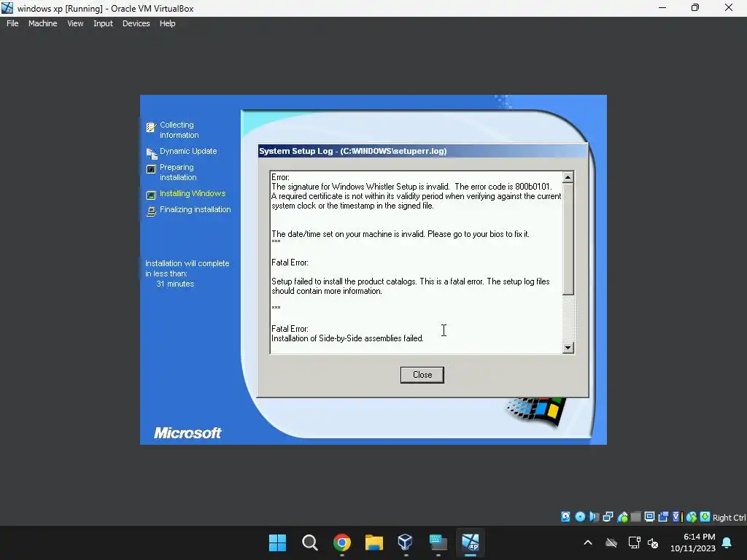This screenshot has height=560, width=747.
Task: Click the '31 minutes' remaining time text
Action: (x=175, y=284)
